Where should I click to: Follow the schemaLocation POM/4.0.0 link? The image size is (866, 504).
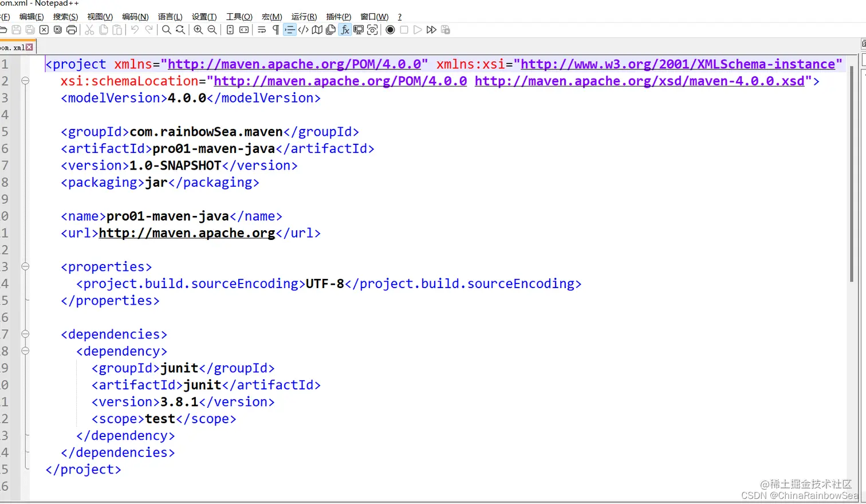[x=340, y=81]
